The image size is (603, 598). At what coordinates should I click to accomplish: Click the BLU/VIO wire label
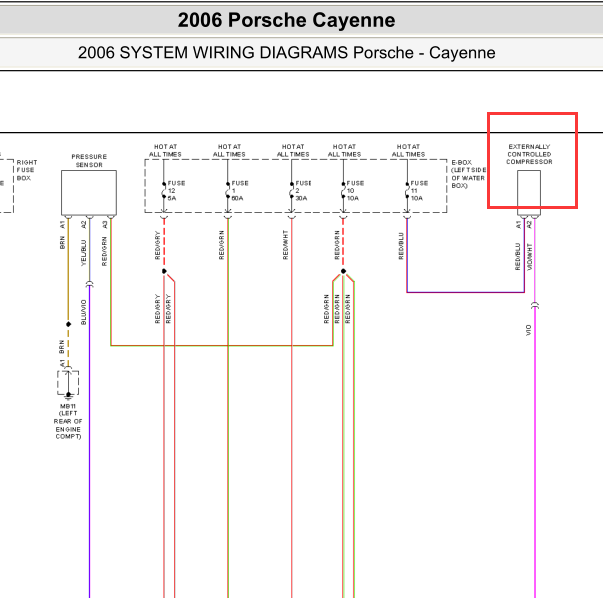click(83, 312)
